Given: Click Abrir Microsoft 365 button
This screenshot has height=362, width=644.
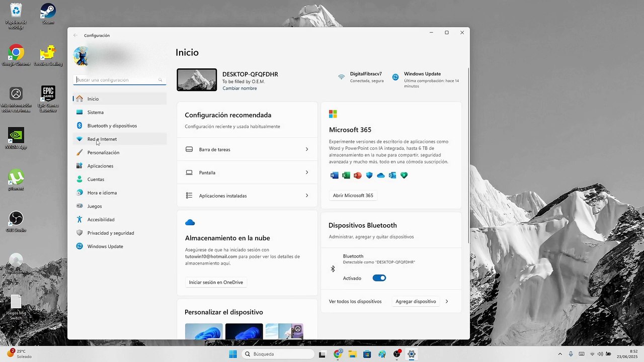Looking at the screenshot, I should tap(353, 196).
